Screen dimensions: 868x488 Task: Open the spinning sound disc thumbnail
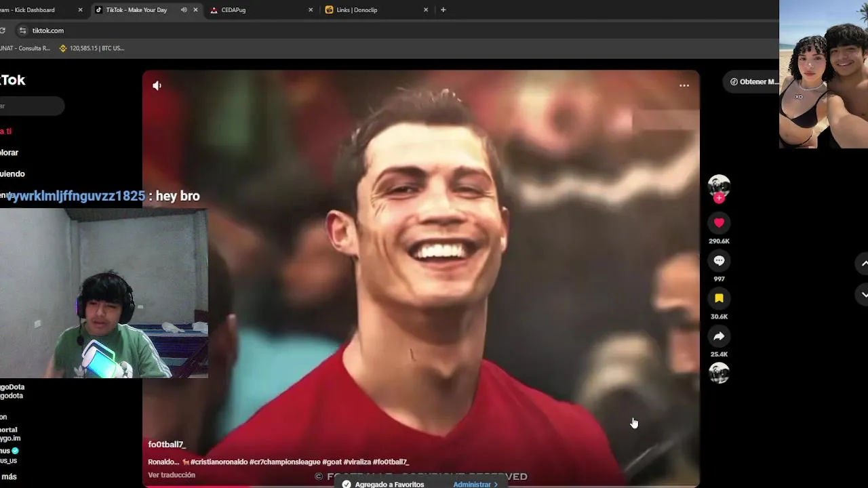719,373
